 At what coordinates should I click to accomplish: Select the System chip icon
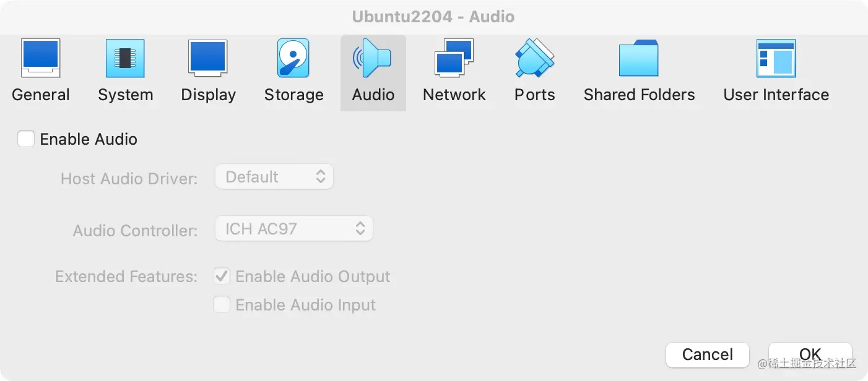tap(125, 58)
